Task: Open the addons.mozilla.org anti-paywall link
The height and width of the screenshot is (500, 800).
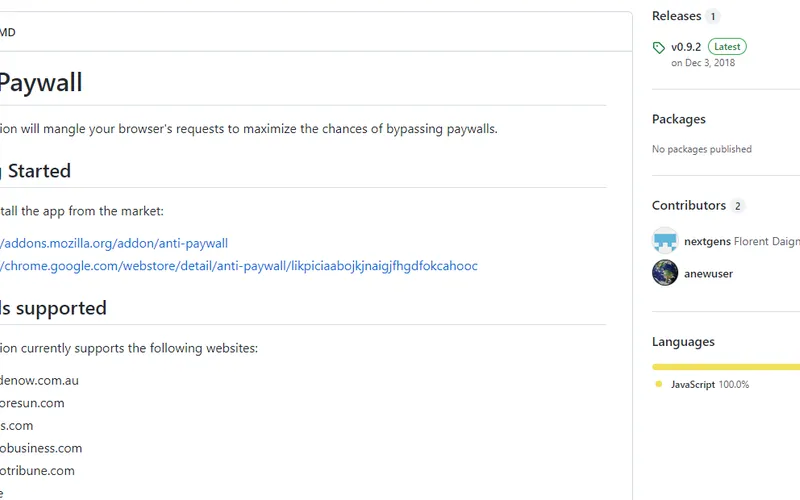Action: (114, 243)
